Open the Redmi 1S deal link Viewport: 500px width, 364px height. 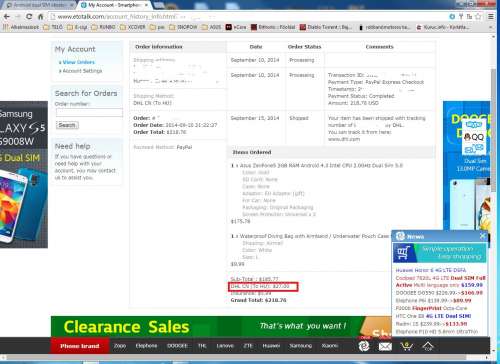431,323
